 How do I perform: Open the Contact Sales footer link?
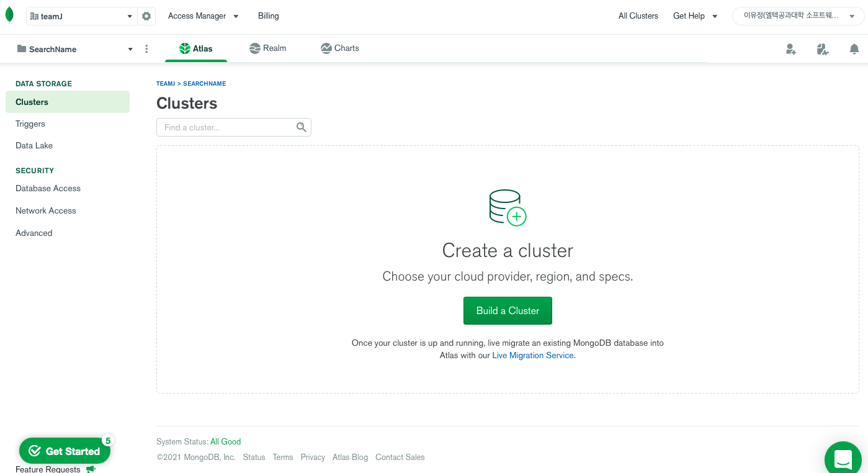pyautogui.click(x=400, y=457)
